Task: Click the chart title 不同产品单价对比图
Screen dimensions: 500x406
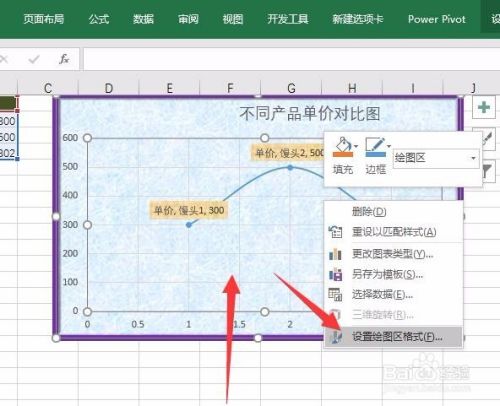Action: pos(310,114)
